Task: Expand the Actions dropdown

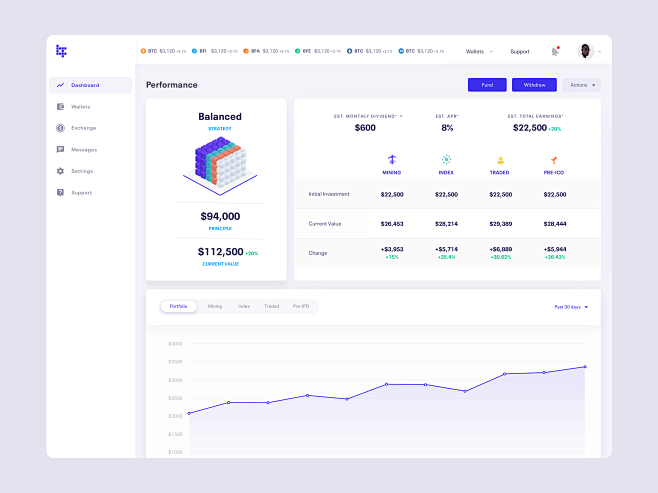Action: click(x=581, y=85)
